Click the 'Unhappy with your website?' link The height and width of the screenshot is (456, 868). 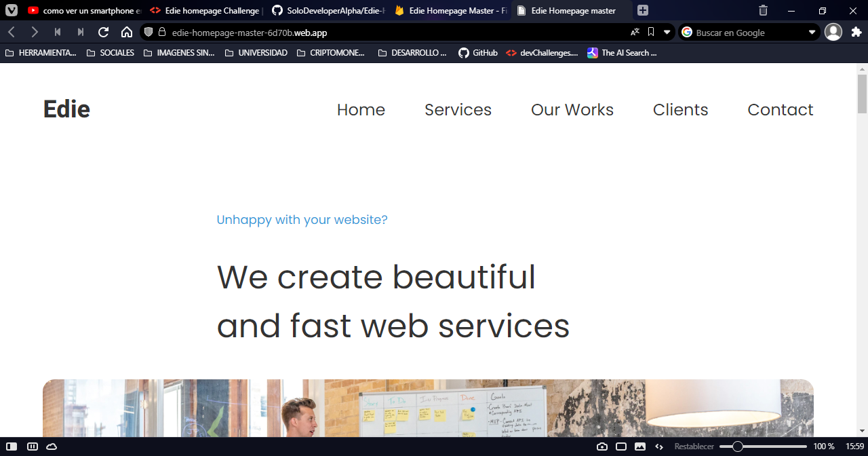click(x=302, y=219)
